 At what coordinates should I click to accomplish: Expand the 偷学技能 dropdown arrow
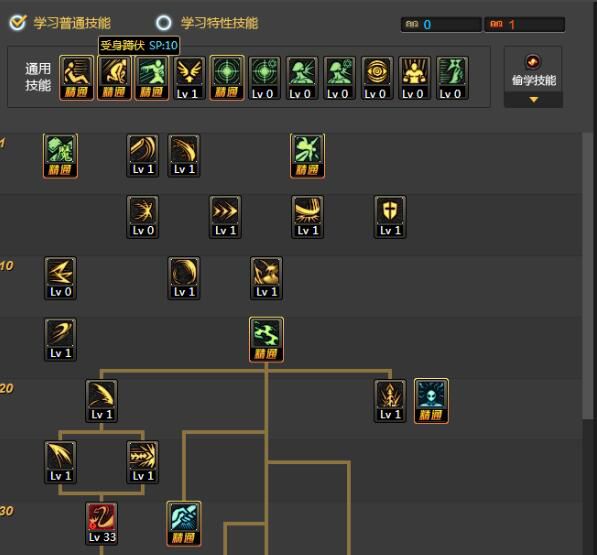tap(533, 100)
